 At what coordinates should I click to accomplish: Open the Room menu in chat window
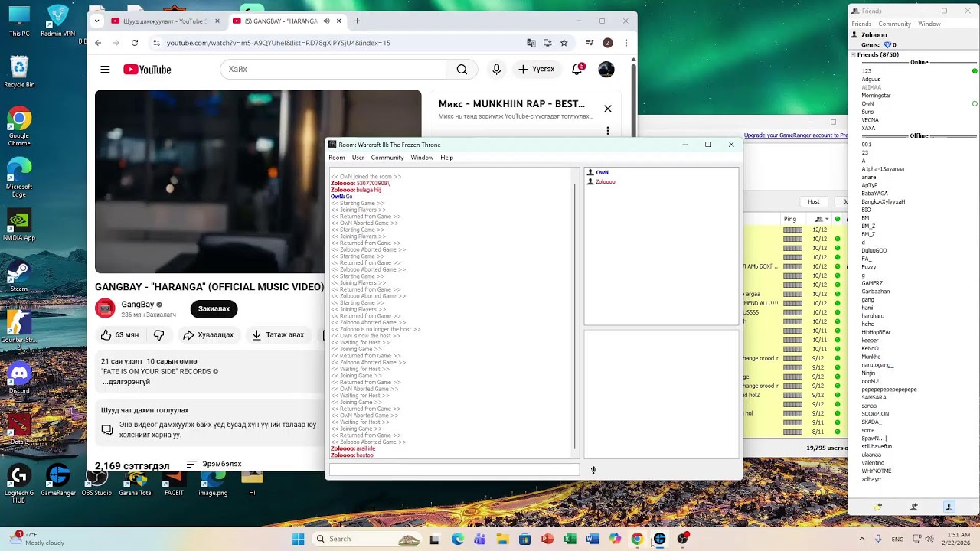coord(337,158)
